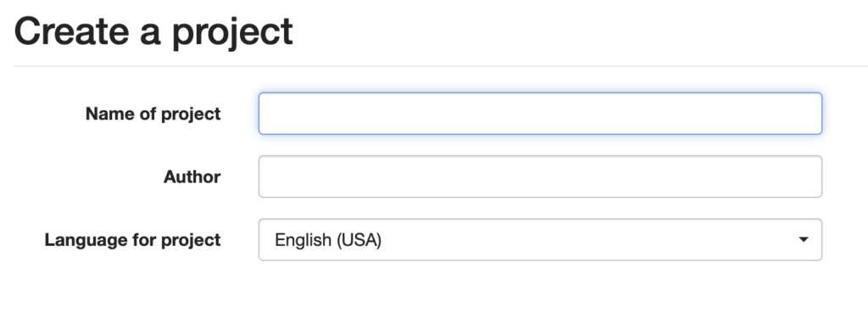This screenshot has height=319, width=868.
Task: Select the English (USA) option text
Action: click(x=328, y=240)
